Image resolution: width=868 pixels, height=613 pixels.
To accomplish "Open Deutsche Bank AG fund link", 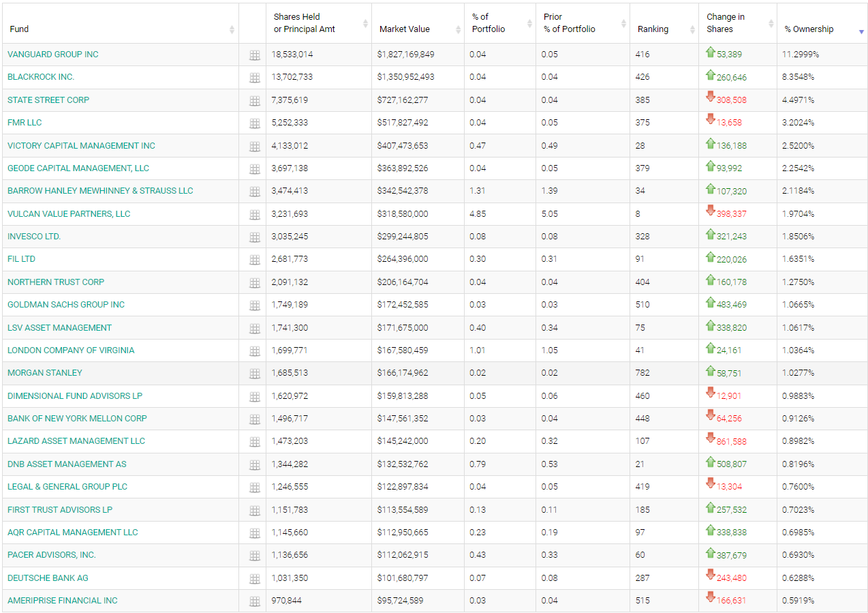I will 48,578.
